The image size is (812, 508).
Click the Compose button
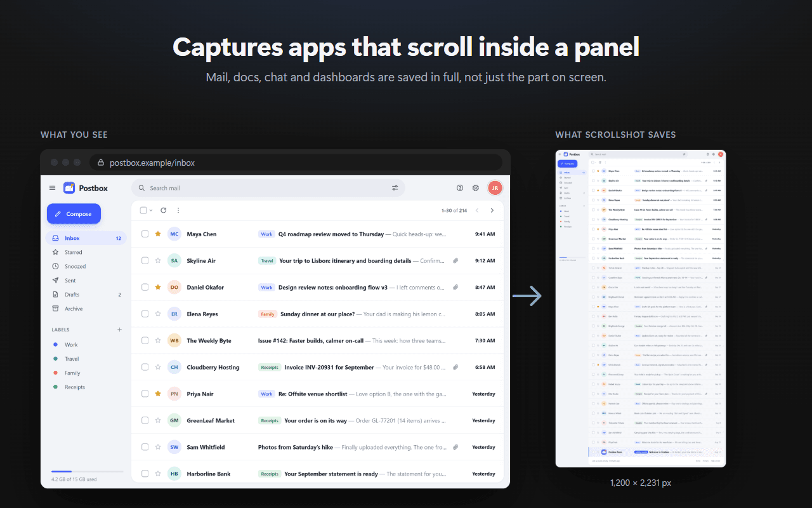(74, 214)
